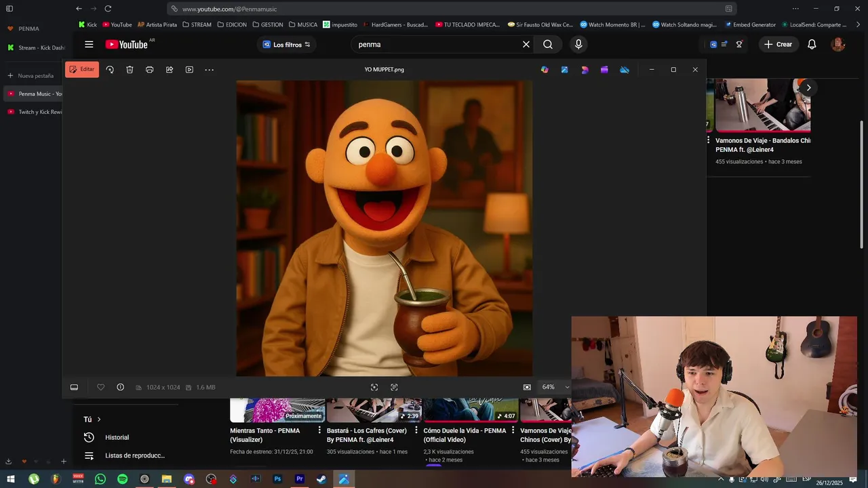Click the YouTube search magnifier button
This screenshot has height=488, width=868.
pos(548,45)
